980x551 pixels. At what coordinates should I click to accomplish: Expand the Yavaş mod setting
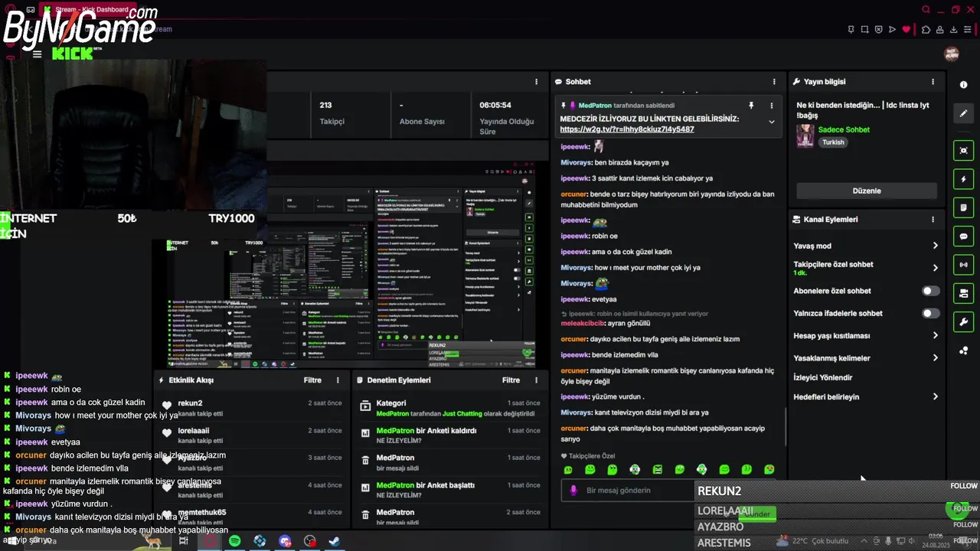pyautogui.click(x=935, y=246)
